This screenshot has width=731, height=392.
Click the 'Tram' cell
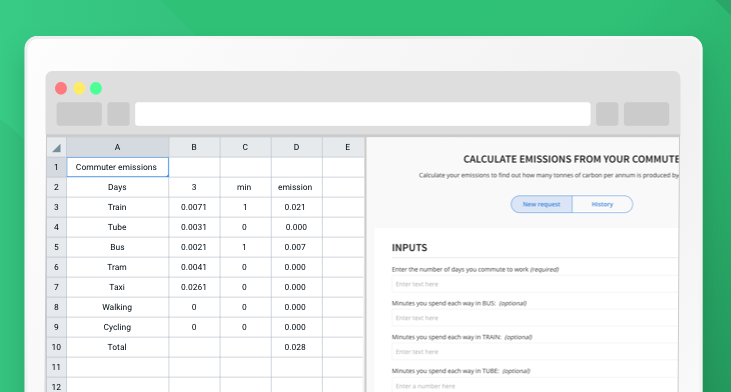tap(117, 267)
